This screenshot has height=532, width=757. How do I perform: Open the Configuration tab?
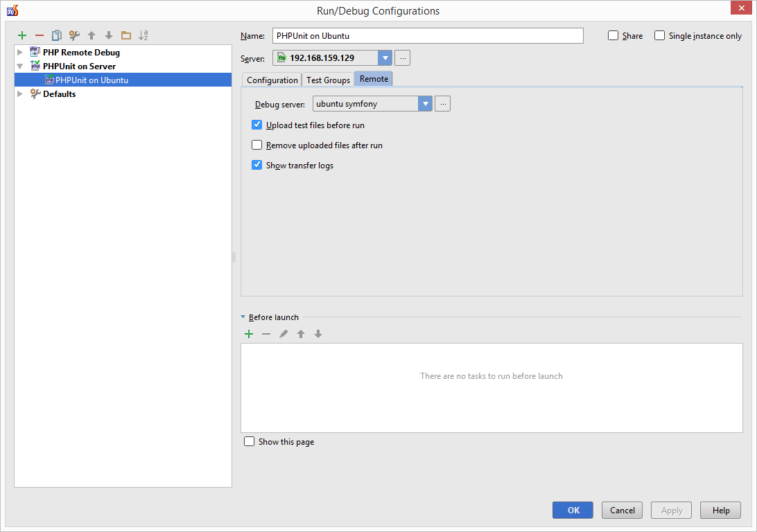[271, 80]
